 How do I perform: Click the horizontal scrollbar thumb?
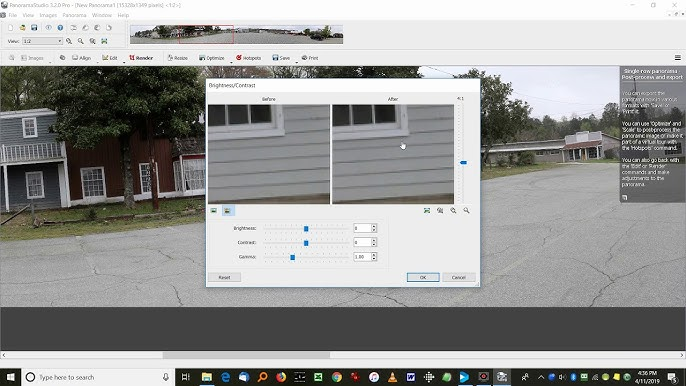[x=246, y=355]
